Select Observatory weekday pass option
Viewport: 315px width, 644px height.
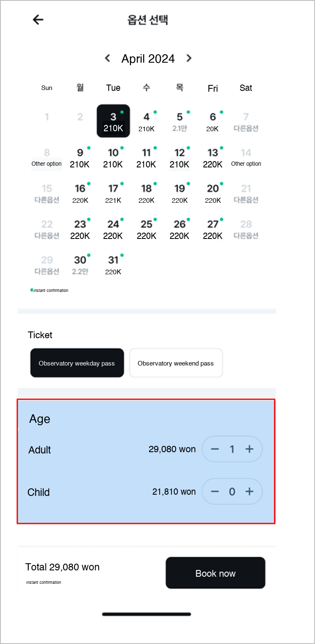click(77, 363)
